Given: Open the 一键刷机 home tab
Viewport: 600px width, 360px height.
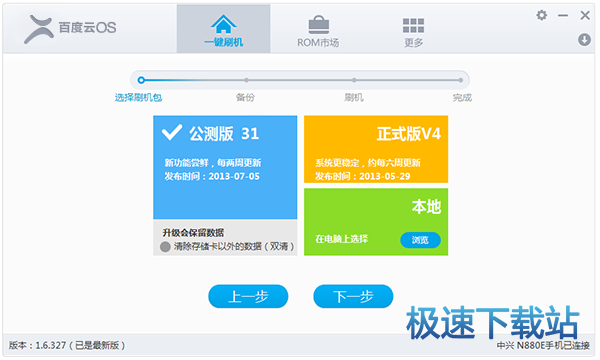Looking at the screenshot, I should coord(223,29).
